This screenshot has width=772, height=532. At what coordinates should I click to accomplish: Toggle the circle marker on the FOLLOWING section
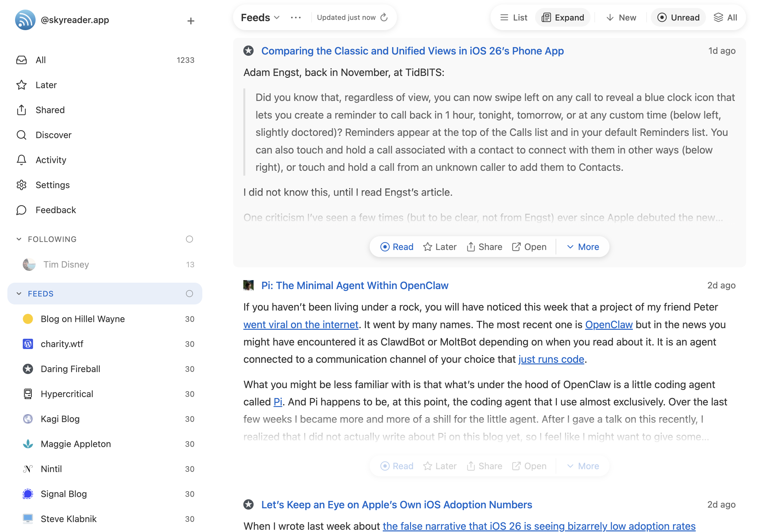pyautogui.click(x=189, y=239)
